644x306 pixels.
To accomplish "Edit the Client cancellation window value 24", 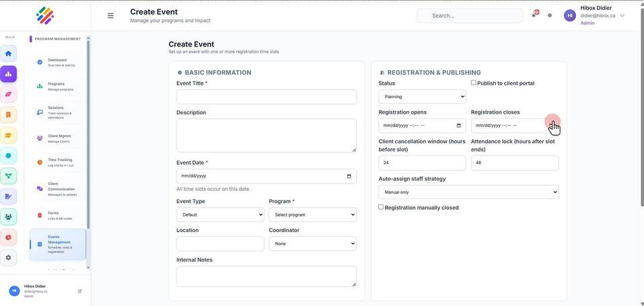I will (x=422, y=163).
